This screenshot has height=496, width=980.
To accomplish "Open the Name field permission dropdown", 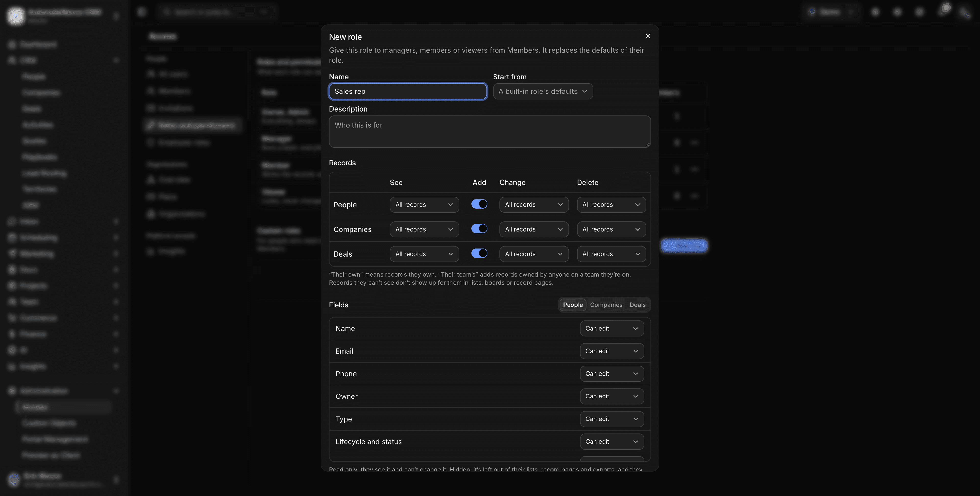I will (612, 329).
